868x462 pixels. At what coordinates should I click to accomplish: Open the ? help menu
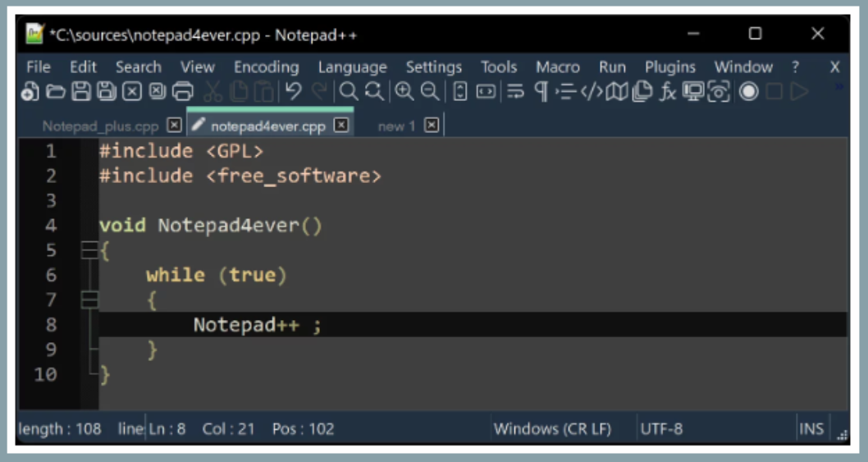pos(796,67)
